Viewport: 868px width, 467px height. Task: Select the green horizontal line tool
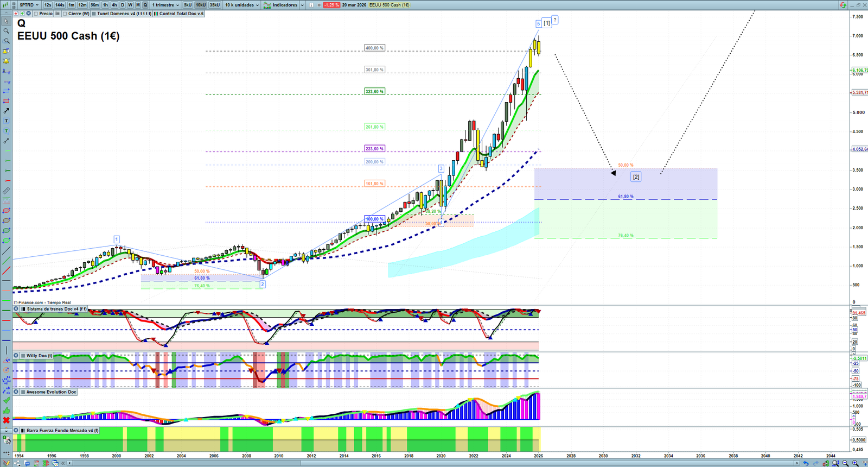(6, 310)
